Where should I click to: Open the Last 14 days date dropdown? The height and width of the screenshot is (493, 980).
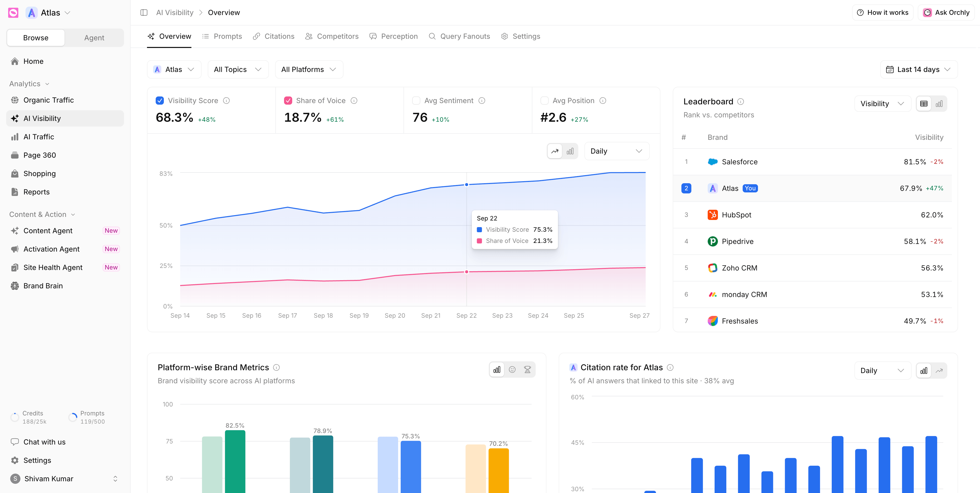pos(919,69)
